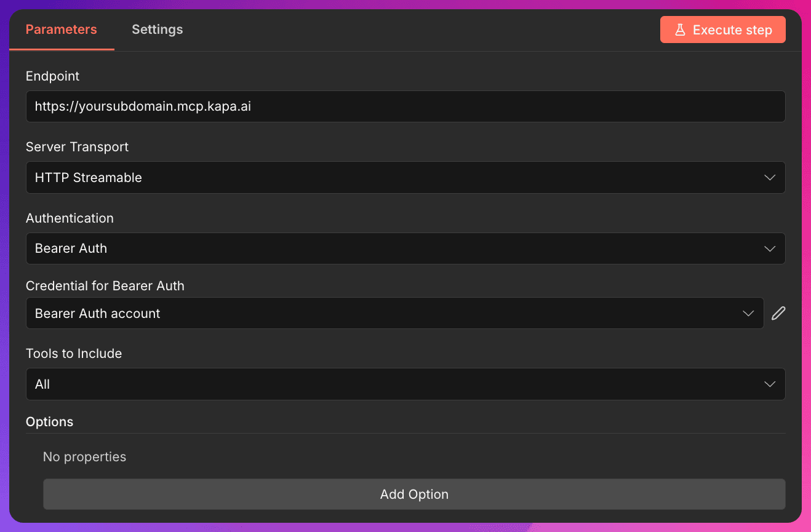Click the Execute step button

click(x=722, y=29)
